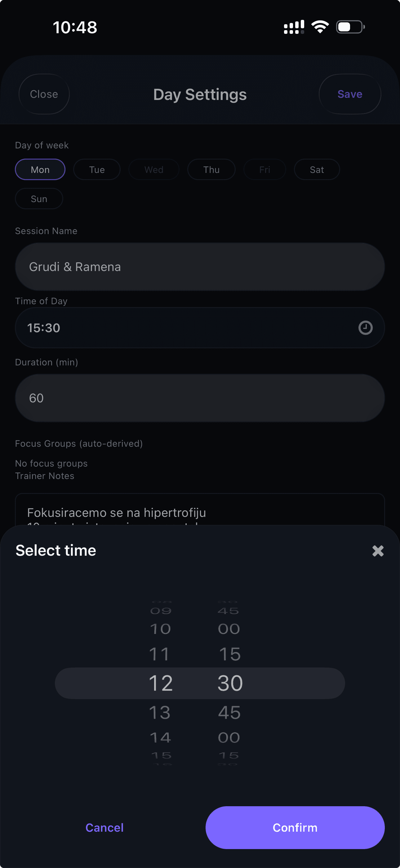Dismiss Select time with X icon
Viewport: 400px width, 868px height.
coord(378,551)
